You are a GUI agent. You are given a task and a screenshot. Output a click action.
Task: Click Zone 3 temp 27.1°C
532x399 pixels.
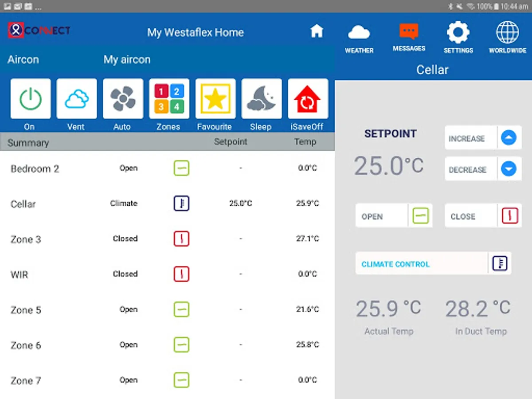click(x=307, y=239)
